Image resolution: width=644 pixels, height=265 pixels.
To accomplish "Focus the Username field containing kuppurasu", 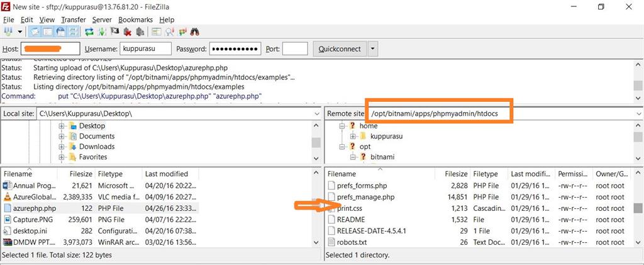I will pyautogui.click(x=145, y=49).
